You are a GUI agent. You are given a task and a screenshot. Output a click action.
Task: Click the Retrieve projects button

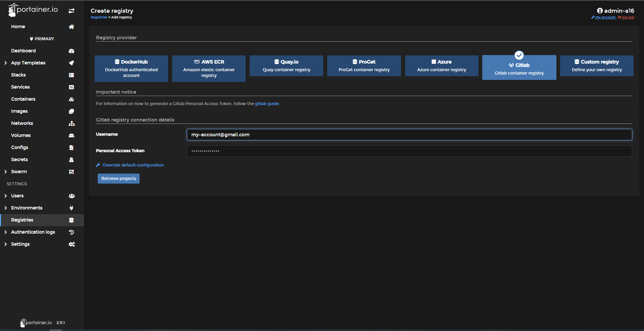tap(118, 179)
